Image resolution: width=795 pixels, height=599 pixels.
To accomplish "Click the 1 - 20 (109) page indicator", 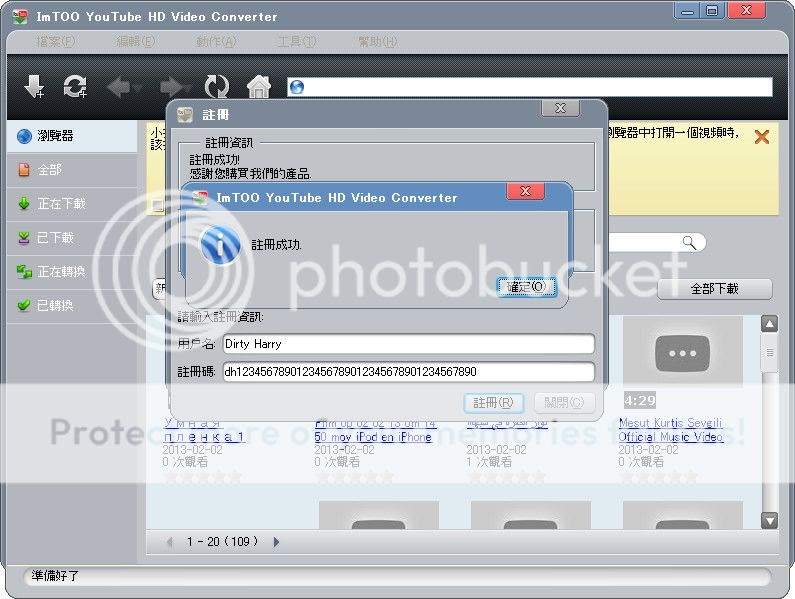I will point(222,542).
